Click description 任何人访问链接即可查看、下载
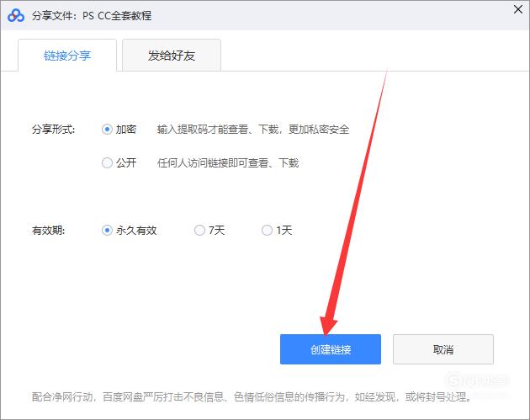Image resolution: width=530 pixels, height=420 pixels. click(228, 163)
